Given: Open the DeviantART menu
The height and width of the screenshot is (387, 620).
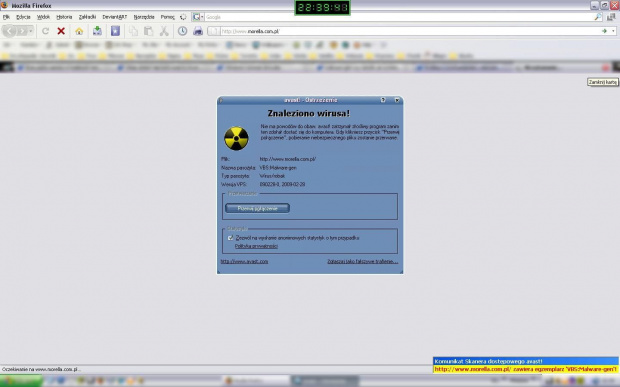Looking at the screenshot, I should [x=115, y=17].
